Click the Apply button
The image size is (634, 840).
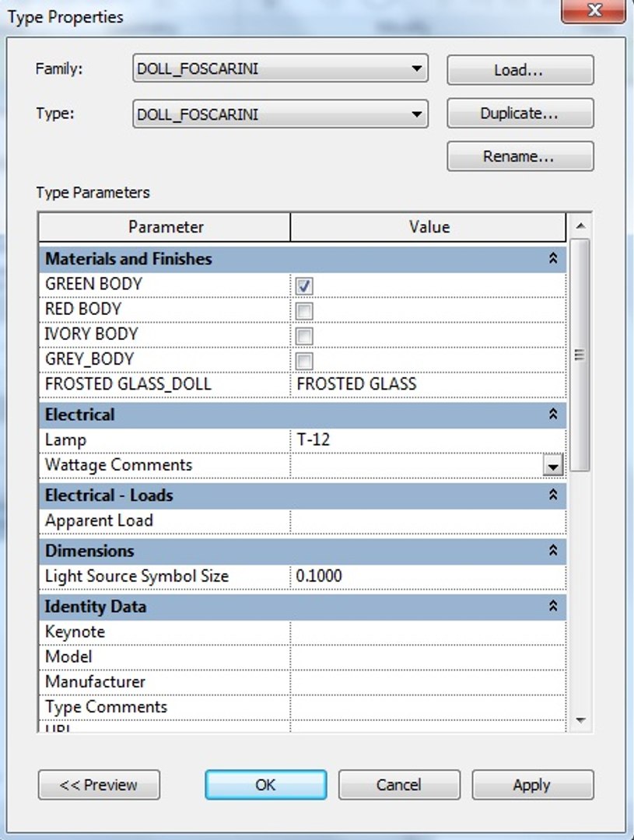click(533, 785)
